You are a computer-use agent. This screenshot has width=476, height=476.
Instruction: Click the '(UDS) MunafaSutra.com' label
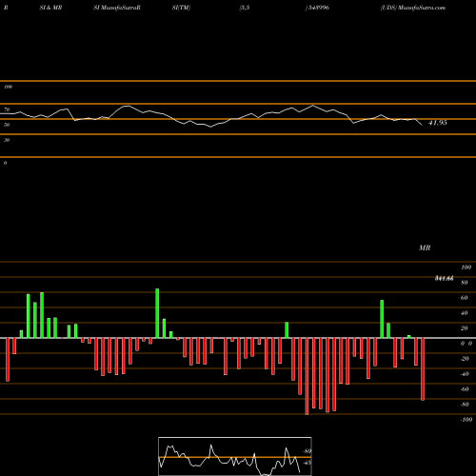click(413, 8)
